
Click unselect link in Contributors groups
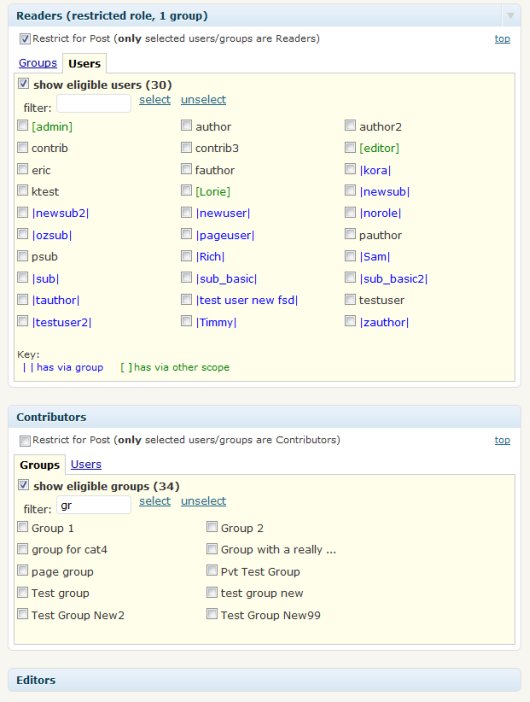203,501
